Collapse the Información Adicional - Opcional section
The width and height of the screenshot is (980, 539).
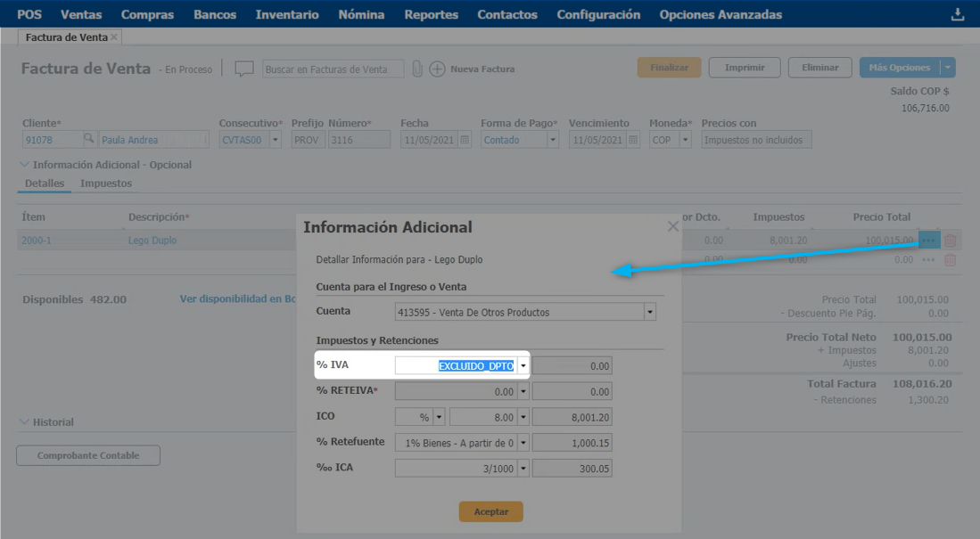pos(25,165)
